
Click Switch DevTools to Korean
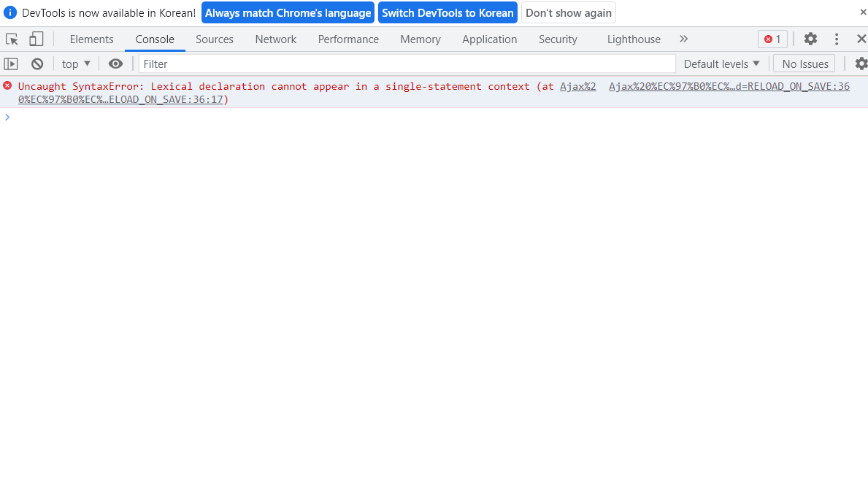pos(448,12)
